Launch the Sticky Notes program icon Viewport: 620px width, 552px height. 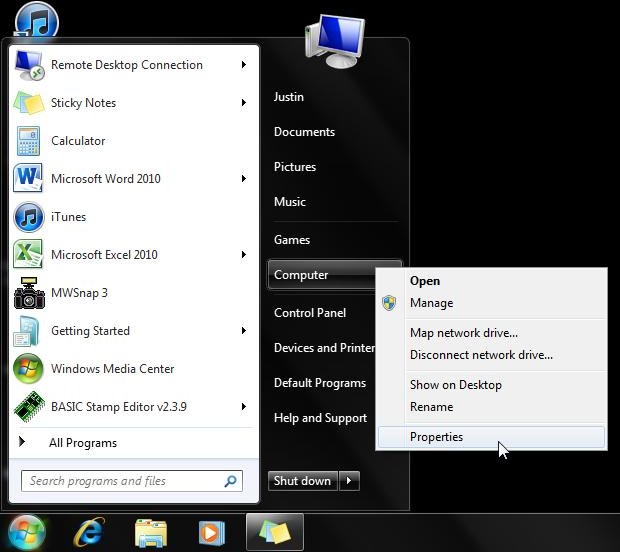point(28,103)
